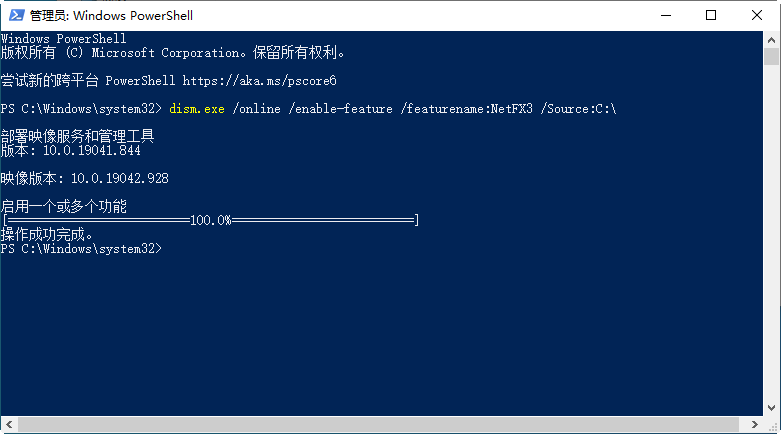The width and height of the screenshot is (781, 434).
Task: Click the last PS C:\Windows\system32> prompt
Action: [81, 248]
